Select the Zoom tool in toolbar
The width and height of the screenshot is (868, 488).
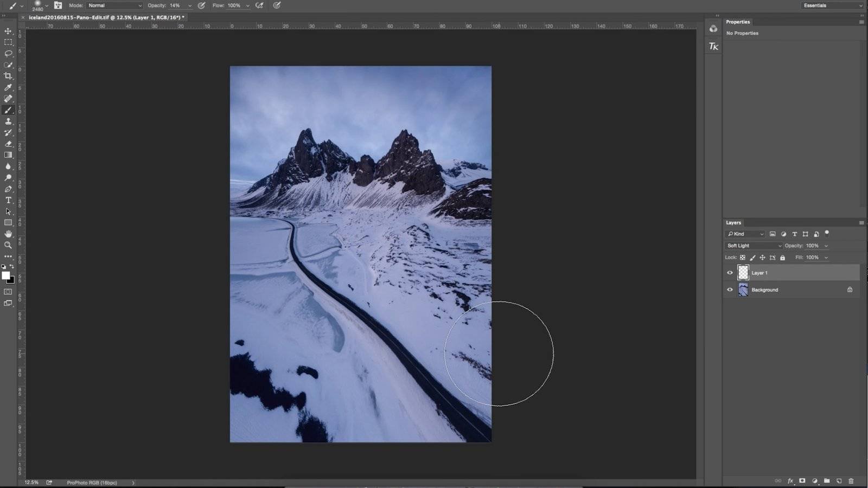[x=8, y=245]
